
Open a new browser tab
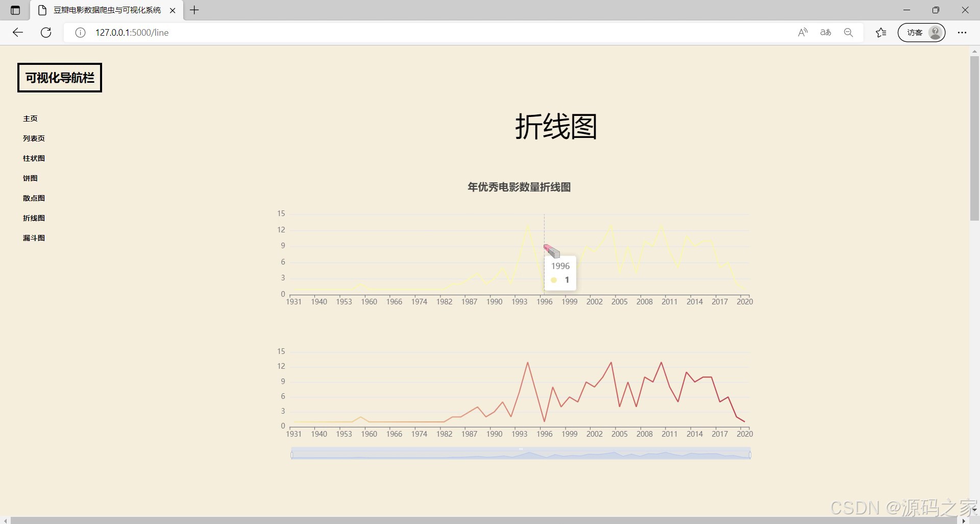(x=194, y=10)
